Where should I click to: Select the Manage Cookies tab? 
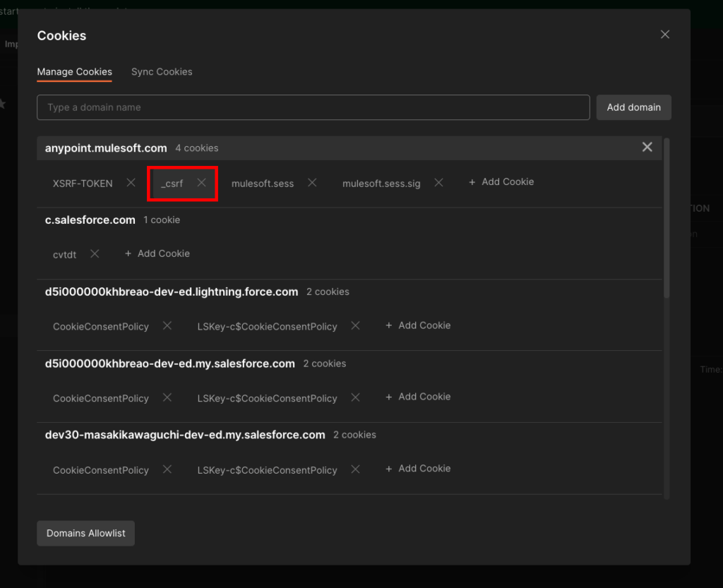[74, 72]
